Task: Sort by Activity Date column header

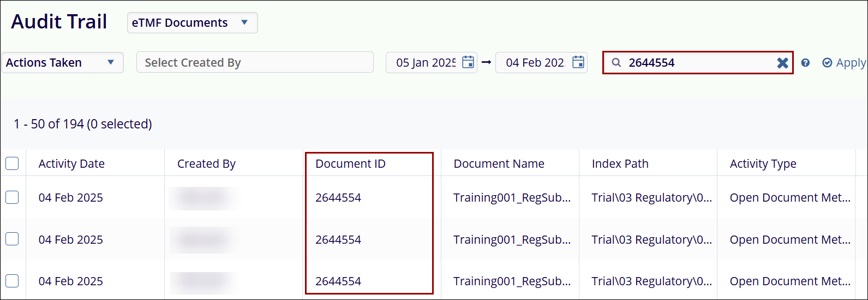Action: [x=71, y=163]
